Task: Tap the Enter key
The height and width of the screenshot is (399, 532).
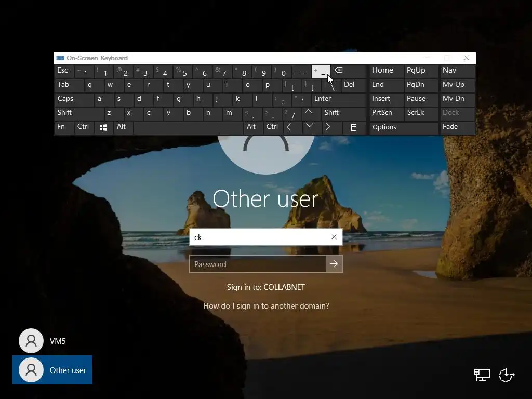Action: tap(339, 99)
